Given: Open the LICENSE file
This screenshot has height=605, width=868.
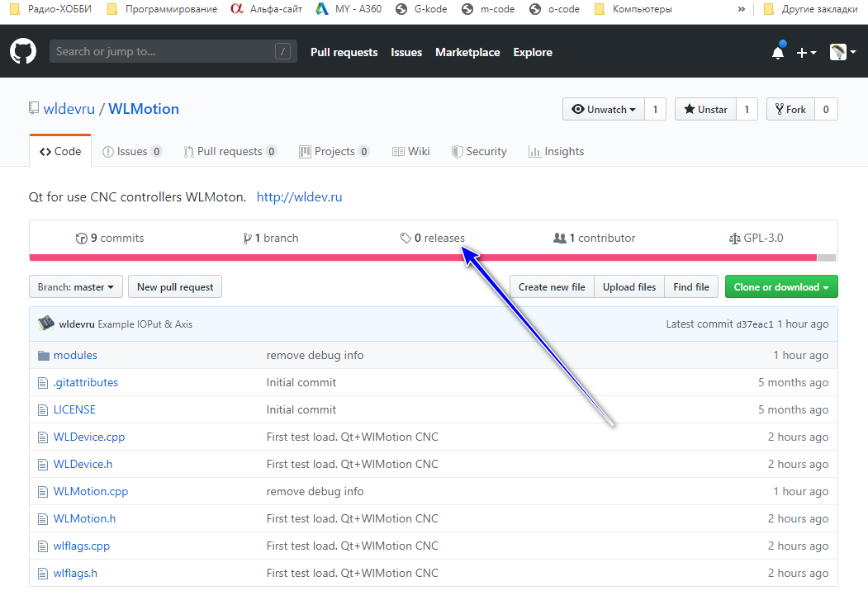Looking at the screenshot, I should tap(74, 409).
